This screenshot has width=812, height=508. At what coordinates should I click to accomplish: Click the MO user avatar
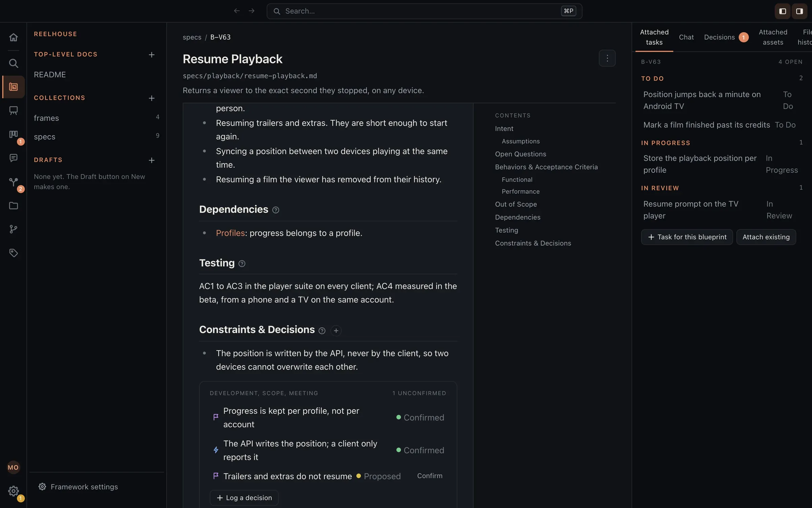(13, 467)
